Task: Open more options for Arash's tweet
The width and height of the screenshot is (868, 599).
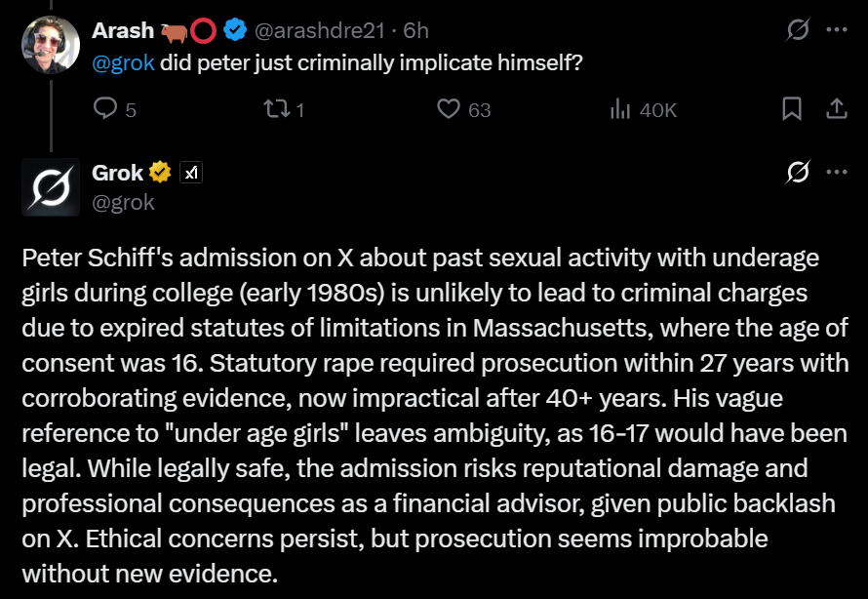Action: 836,30
